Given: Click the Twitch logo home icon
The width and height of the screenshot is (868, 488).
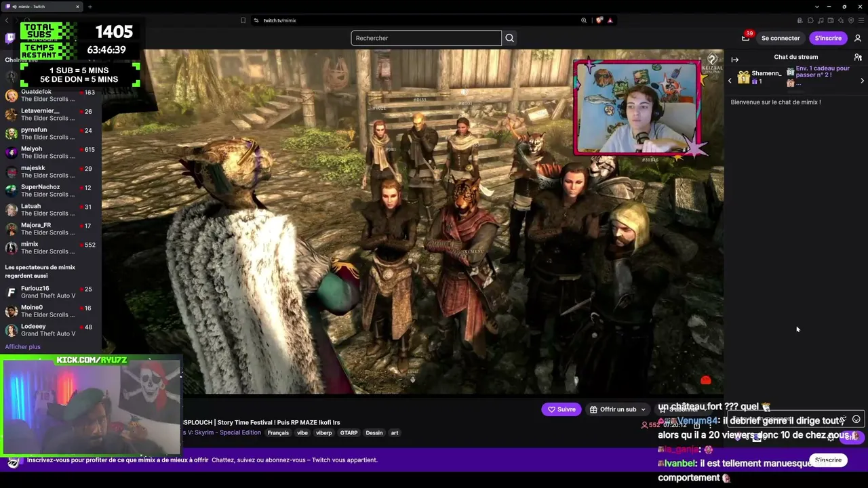Looking at the screenshot, I should 10,38.
